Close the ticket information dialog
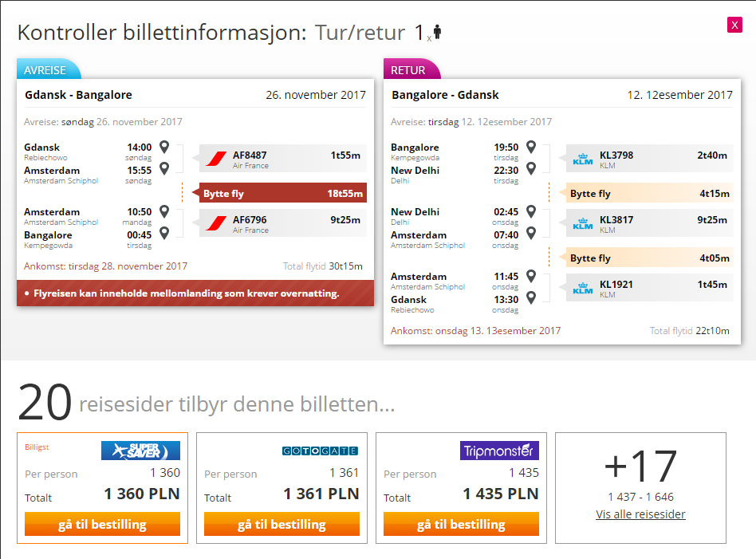This screenshot has height=559, width=756. [x=734, y=25]
